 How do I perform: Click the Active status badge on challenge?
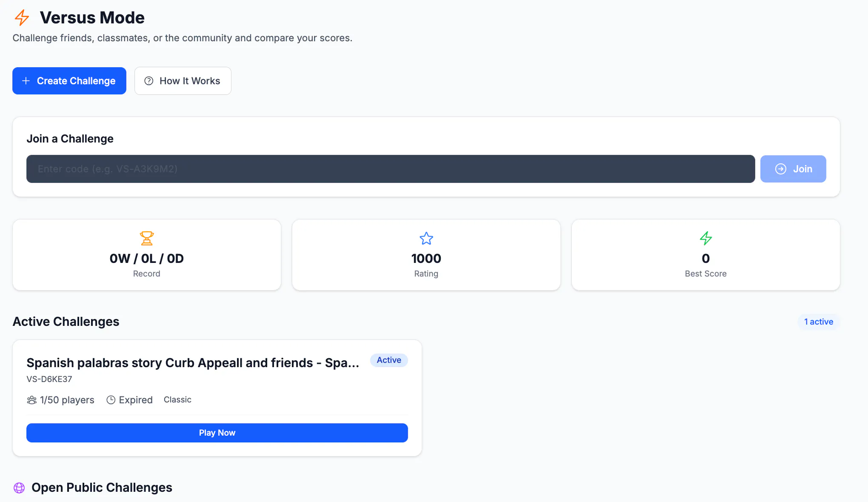point(389,360)
